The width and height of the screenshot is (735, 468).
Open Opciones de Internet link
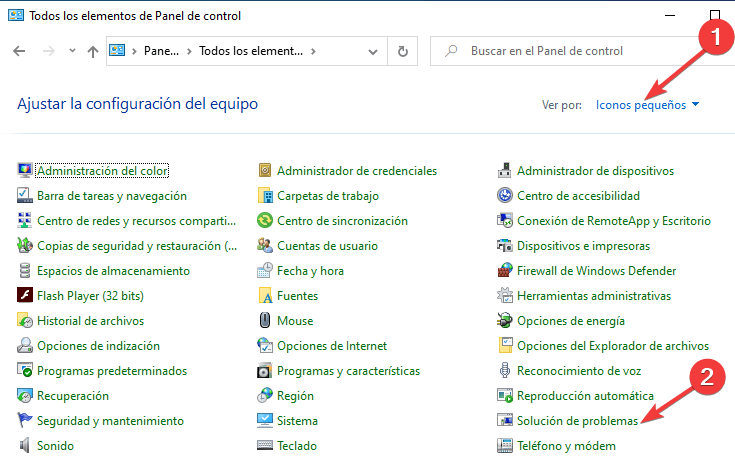[x=332, y=346]
